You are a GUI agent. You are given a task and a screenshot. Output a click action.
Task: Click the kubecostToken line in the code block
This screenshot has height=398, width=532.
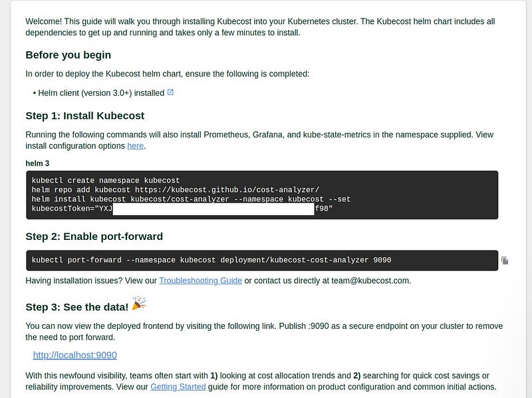(x=182, y=209)
